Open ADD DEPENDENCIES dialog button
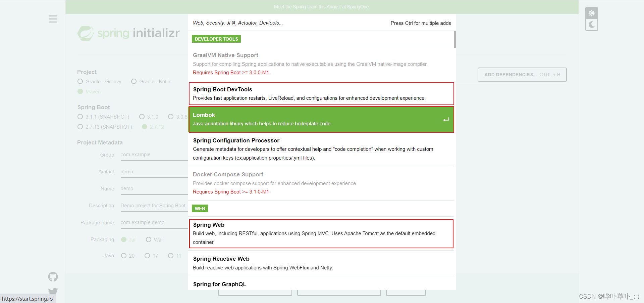Viewport: 644px width, 303px height. (522, 74)
